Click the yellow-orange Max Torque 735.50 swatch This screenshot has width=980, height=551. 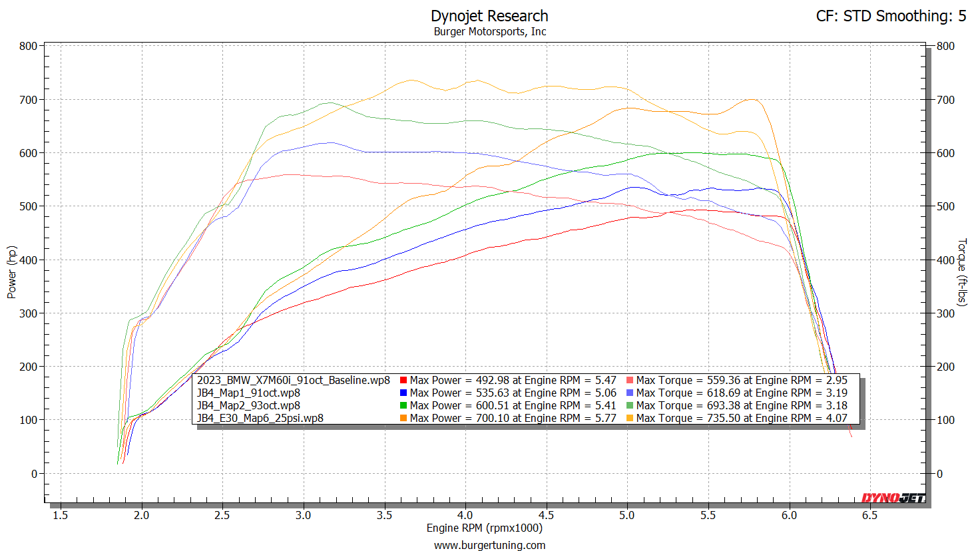tap(630, 419)
